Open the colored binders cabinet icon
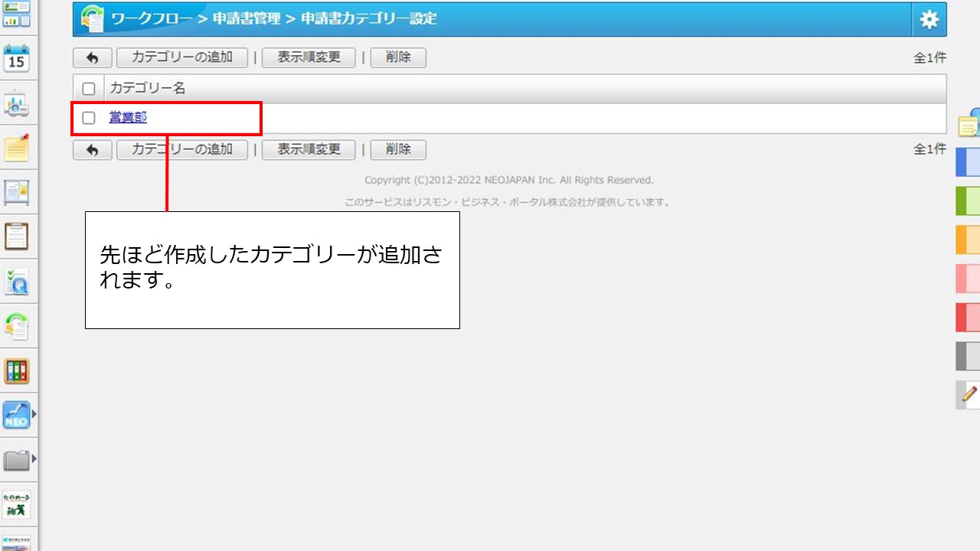The height and width of the screenshot is (551, 980). (x=17, y=372)
